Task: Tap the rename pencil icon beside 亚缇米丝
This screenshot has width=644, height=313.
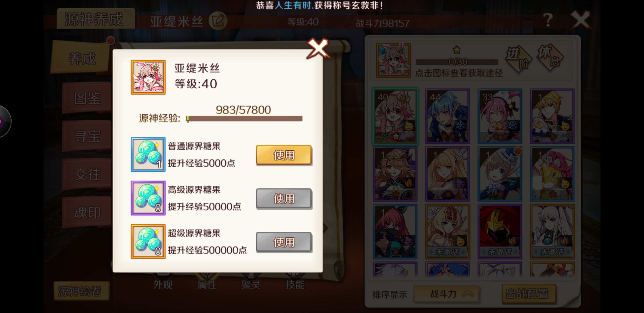Action: click(218, 21)
